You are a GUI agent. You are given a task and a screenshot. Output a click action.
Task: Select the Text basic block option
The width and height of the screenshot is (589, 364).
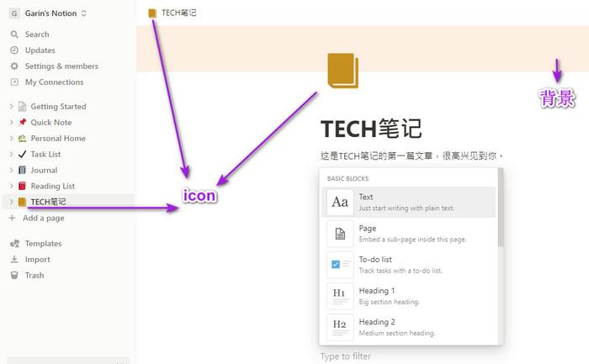(409, 203)
